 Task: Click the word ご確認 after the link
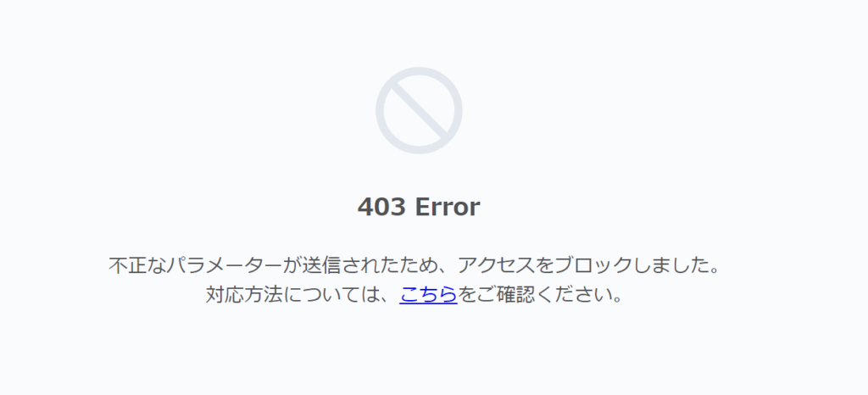(505, 294)
